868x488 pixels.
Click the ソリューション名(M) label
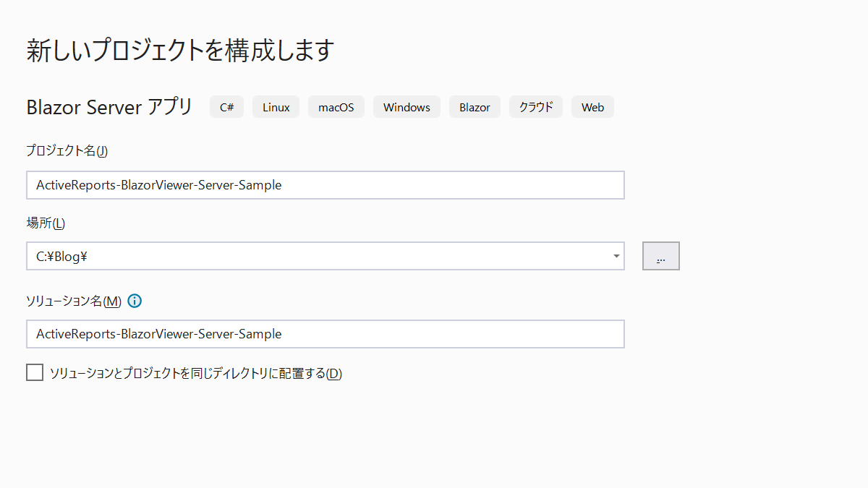click(74, 301)
